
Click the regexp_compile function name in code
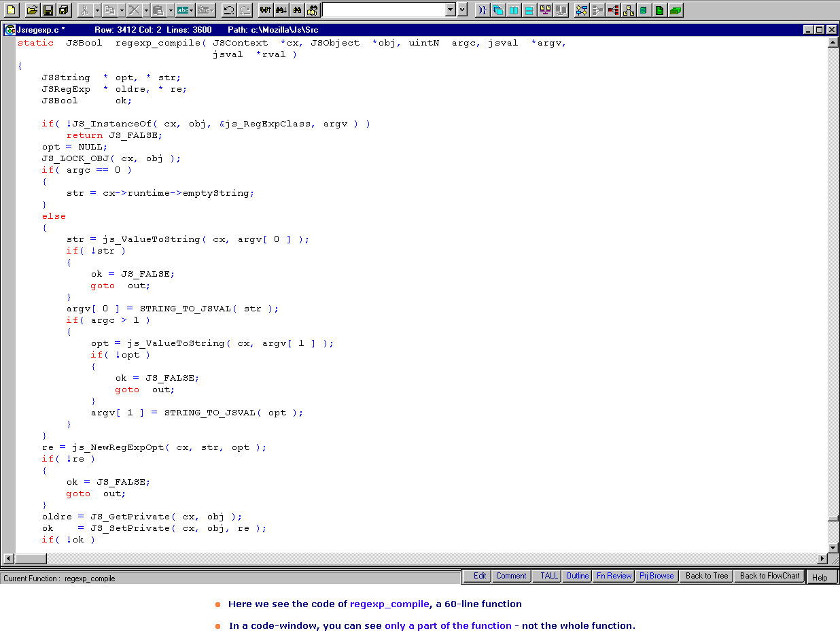[158, 43]
